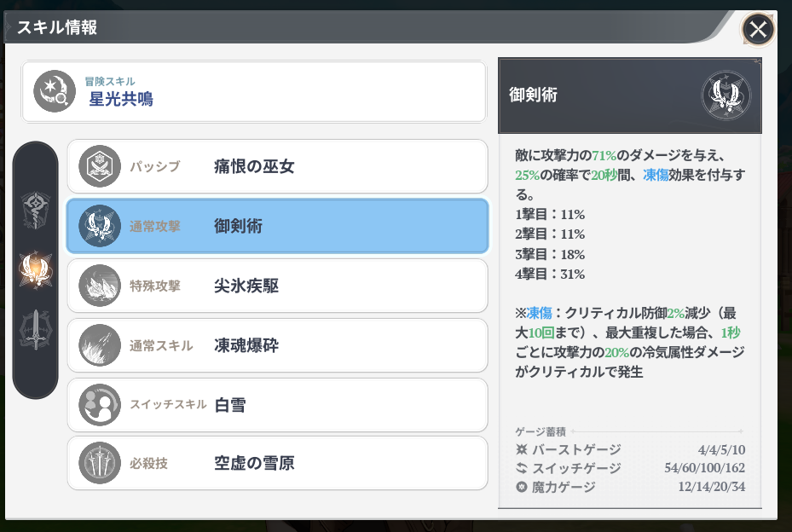Close the スキル情報 window with X
This screenshot has width=792, height=532.
[758, 31]
